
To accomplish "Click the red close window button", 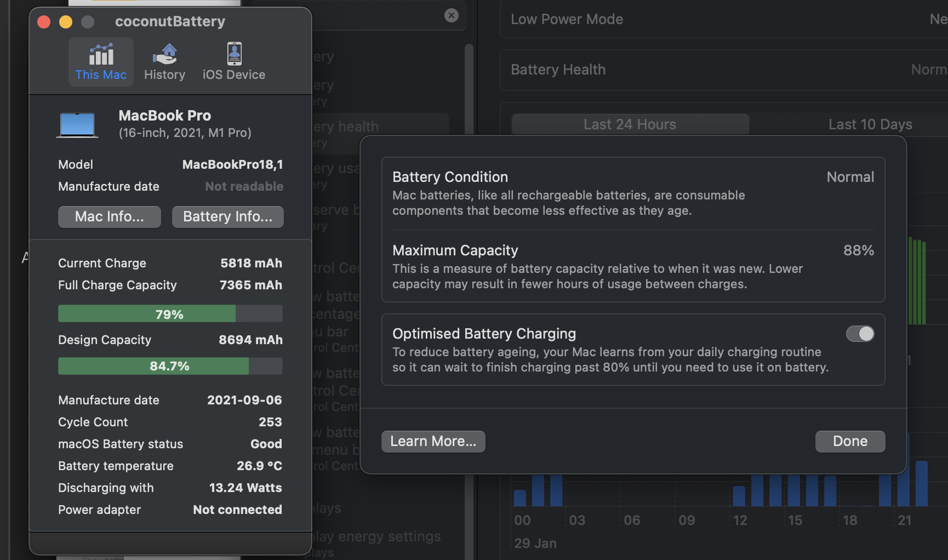I will point(44,22).
